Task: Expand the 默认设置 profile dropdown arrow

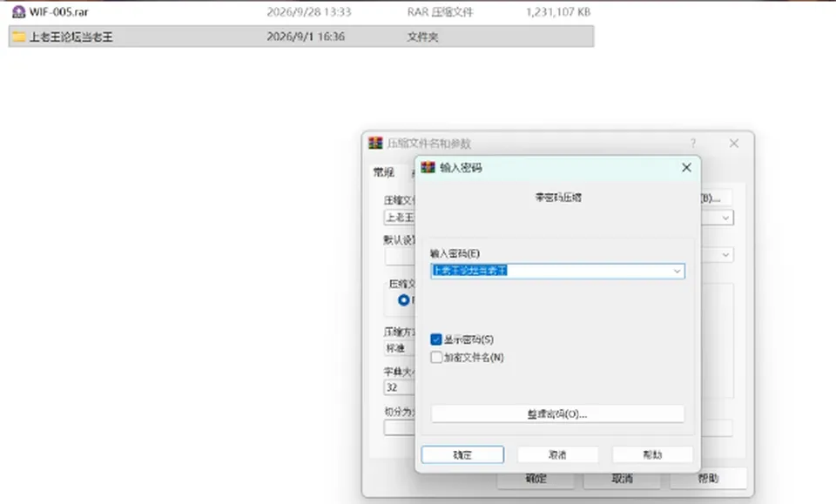Action: 725,255
